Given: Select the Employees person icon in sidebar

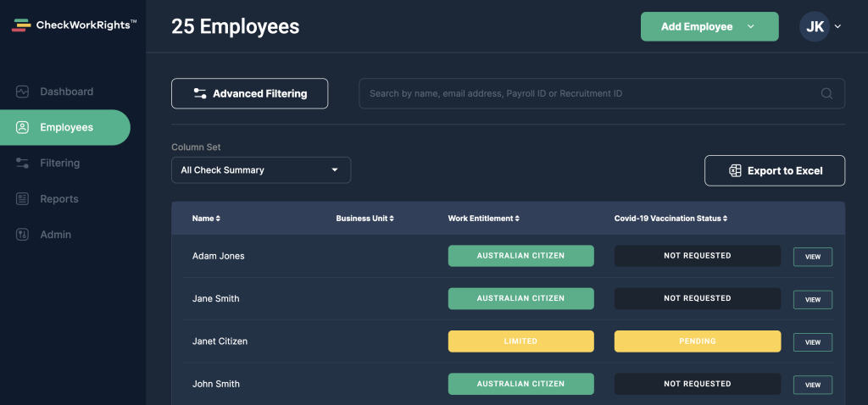Looking at the screenshot, I should [x=22, y=127].
